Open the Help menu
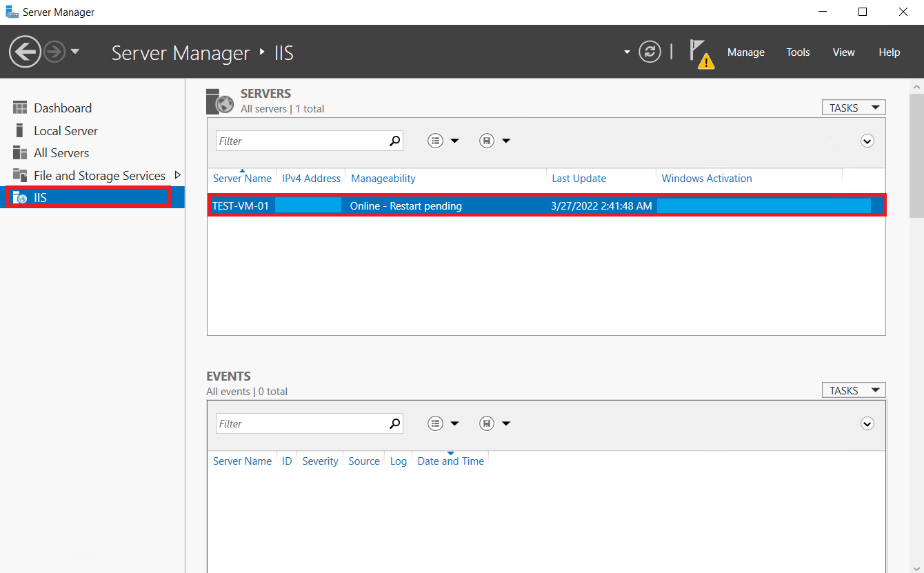 click(x=889, y=52)
